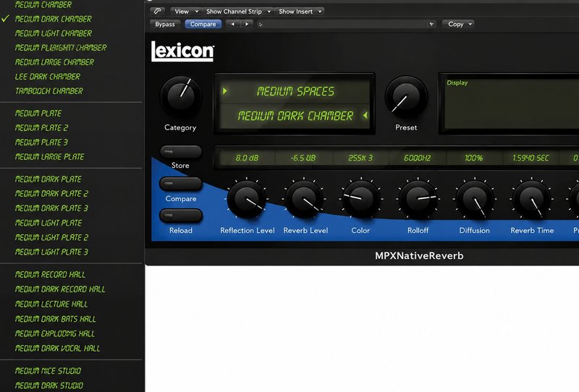This screenshot has width=579, height=392.
Task: Select Medium Large Chamber preset
Action: click(x=55, y=62)
